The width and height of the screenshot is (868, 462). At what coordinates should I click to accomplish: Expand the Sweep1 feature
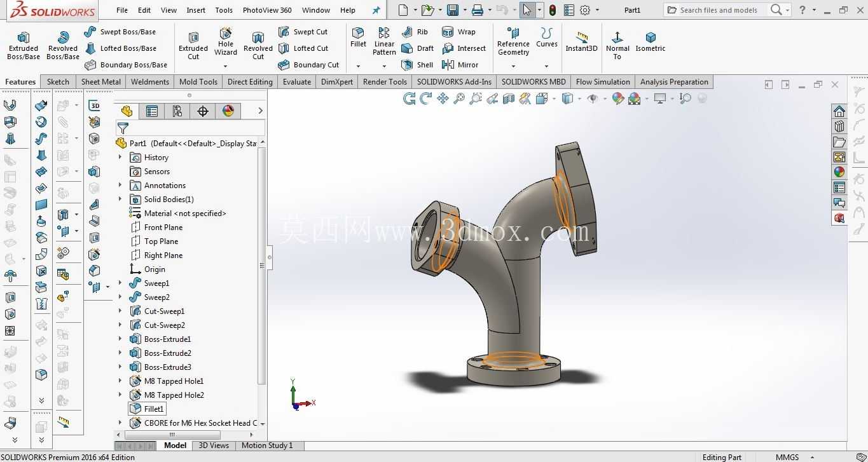(x=120, y=283)
